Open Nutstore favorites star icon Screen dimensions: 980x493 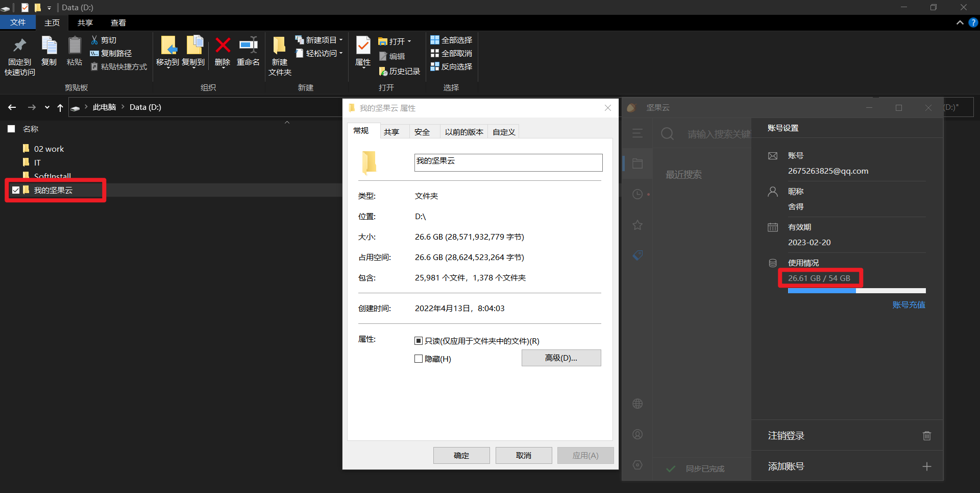coord(638,225)
